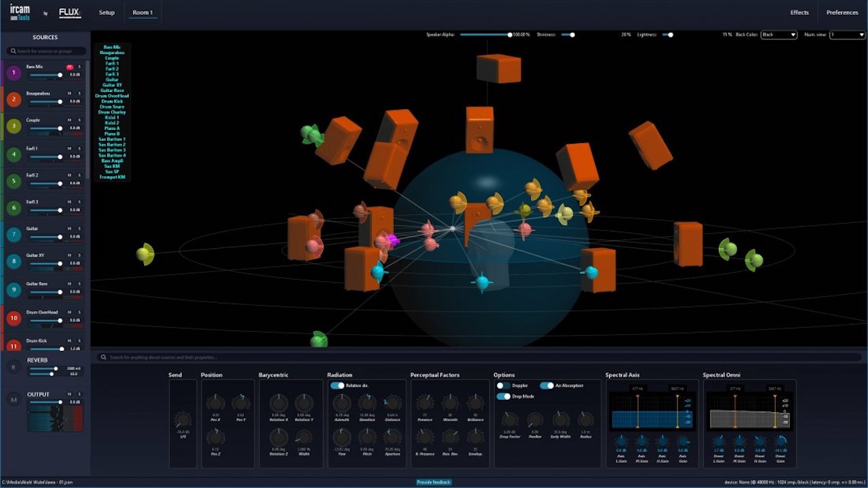The height and width of the screenshot is (488, 868).
Task: Open the Effects menu
Action: (800, 12)
